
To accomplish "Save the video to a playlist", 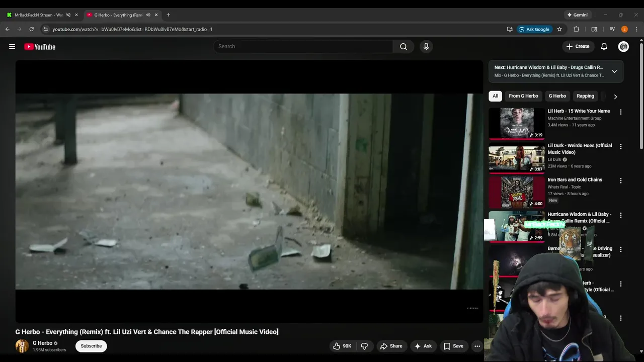I will [453, 346].
